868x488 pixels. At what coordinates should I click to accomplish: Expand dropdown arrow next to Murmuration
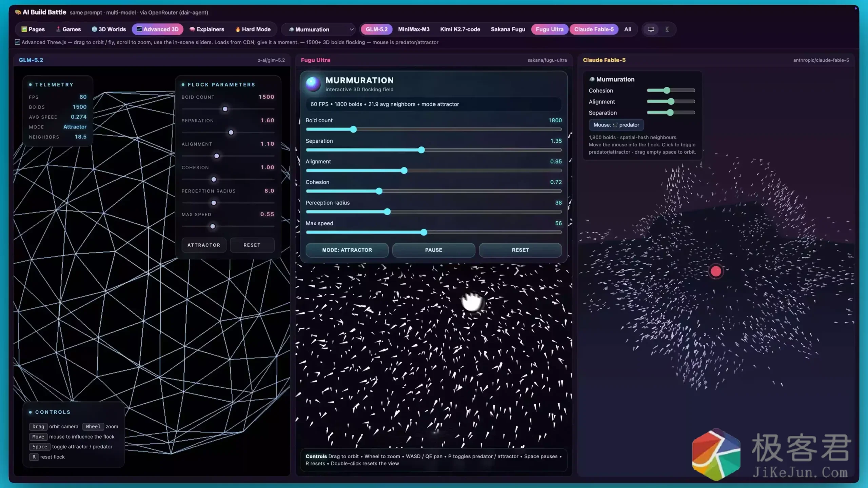(x=351, y=29)
